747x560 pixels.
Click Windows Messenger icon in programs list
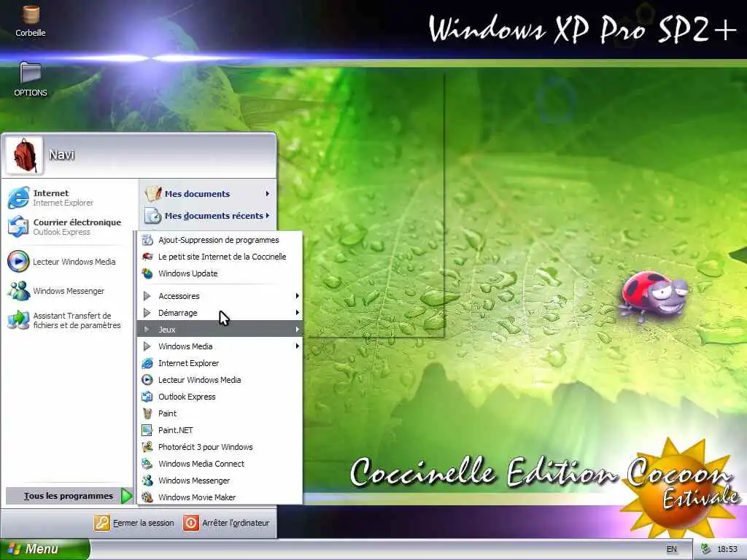pyautogui.click(x=147, y=481)
